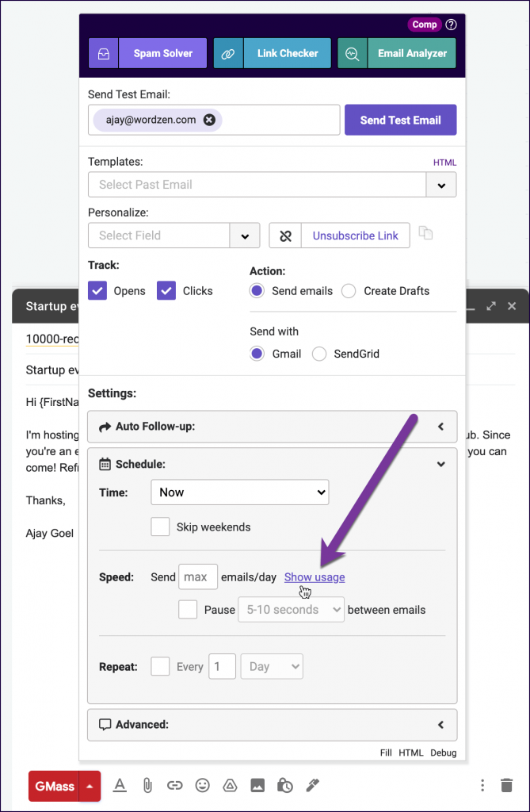Attach a file with the paperclip icon
Viewport: 530px width, 812px height.
(x=147, y=785)
